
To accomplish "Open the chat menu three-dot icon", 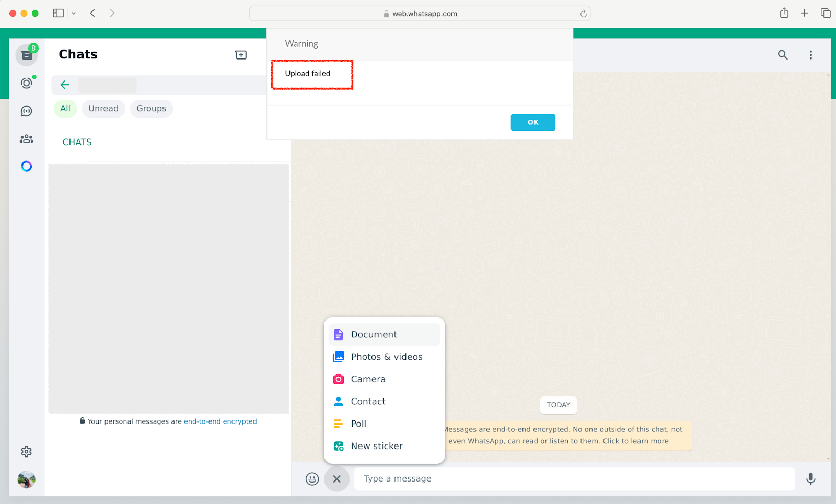I will pyautogui.click(x=811, y=55).
